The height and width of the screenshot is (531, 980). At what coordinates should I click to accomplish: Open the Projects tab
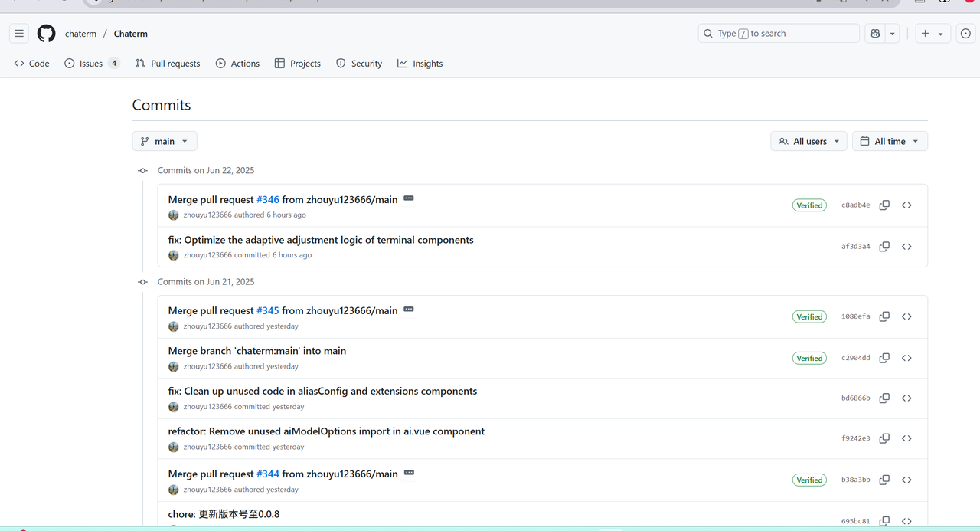pos(298,64)
